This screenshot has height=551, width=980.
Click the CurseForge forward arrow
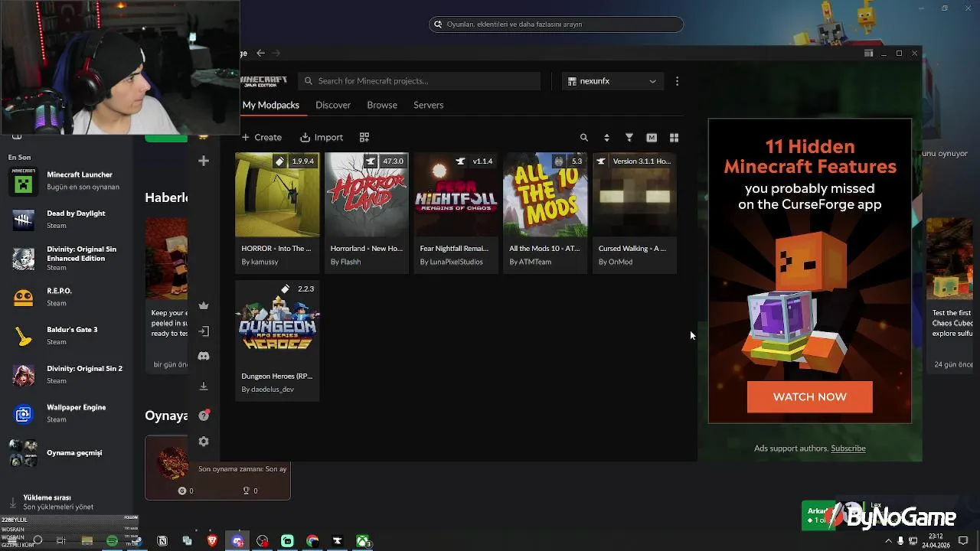pos(276,53)
